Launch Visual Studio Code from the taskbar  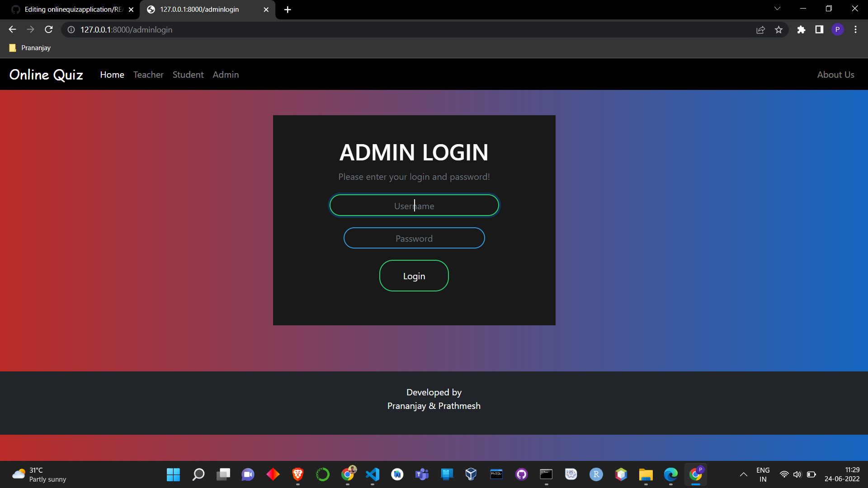(x=373, y=474)
